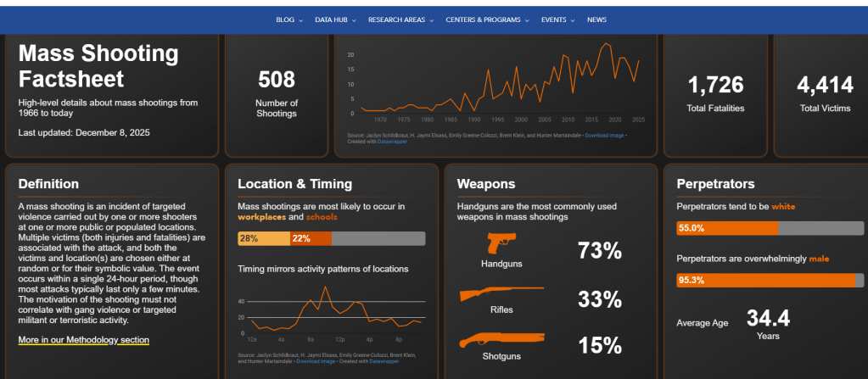The image size is (868, 379).
Task: Click the 28% workplaces bar segment
Action: [x=263, y=239]
